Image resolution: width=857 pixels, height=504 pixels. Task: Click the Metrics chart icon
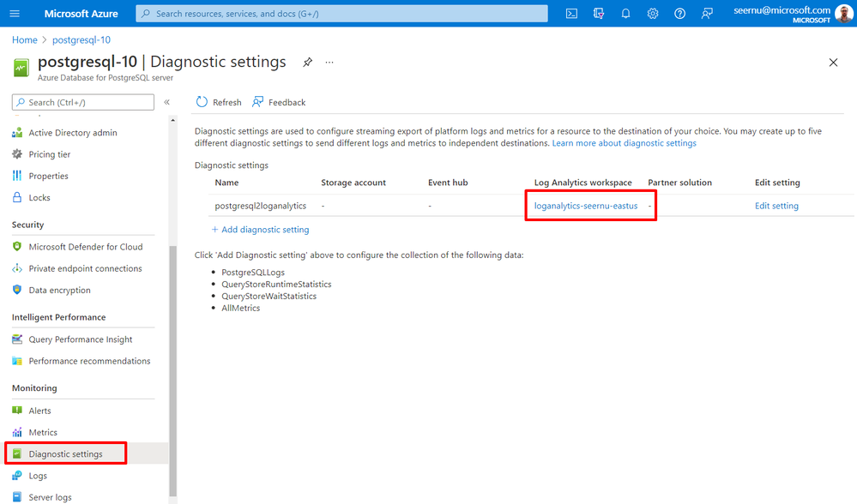coord(17,432)
